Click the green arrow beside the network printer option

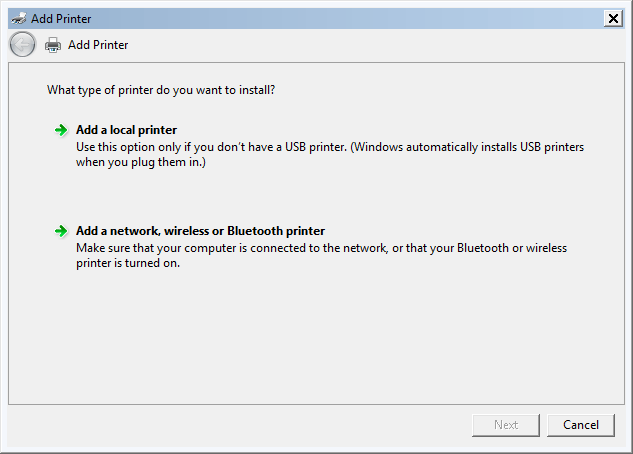click(x=61, y=231)
